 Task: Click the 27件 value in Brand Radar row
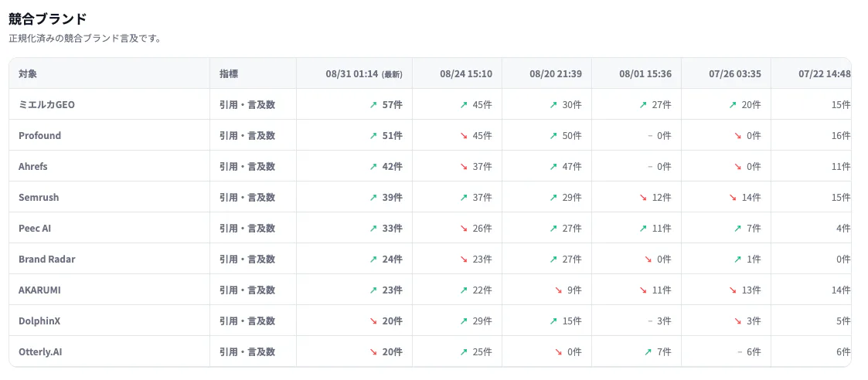click(x=572, y=259)
